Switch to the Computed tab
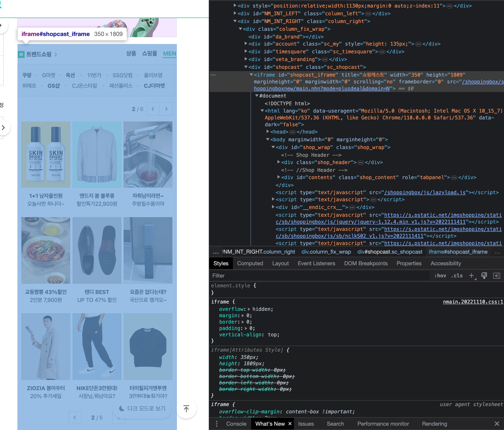Screen dimensions: 504x430 pos(250,263)
